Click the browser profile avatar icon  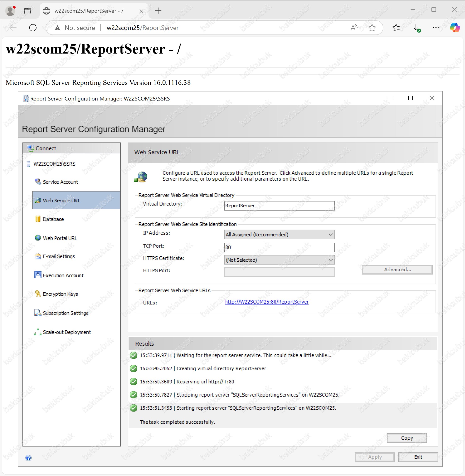[x=10, y=10]
